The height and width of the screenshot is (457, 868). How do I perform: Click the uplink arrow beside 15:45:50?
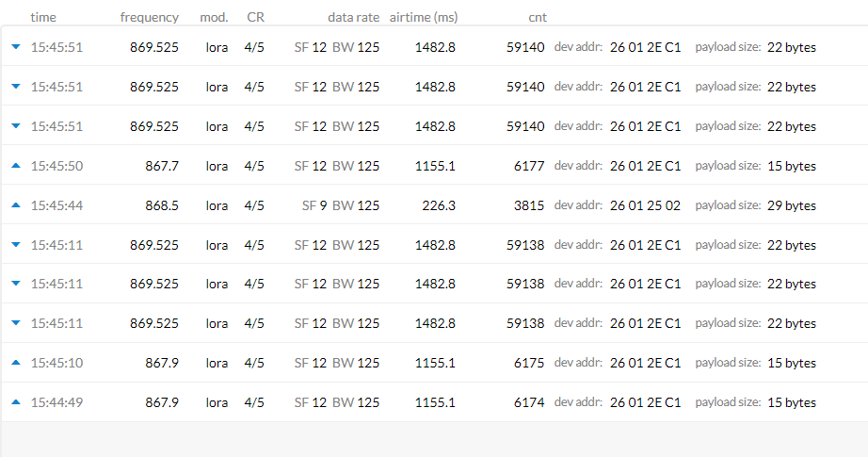click(15, 166)
